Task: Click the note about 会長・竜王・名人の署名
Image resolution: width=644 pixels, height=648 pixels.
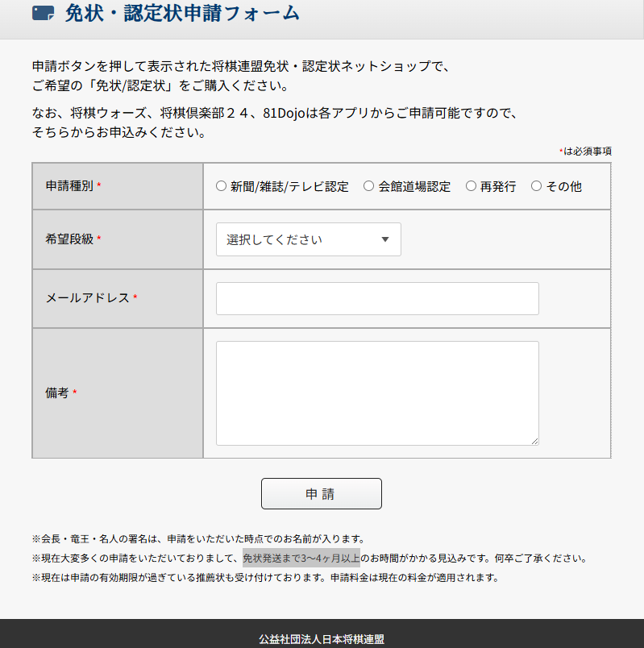Action: pos(198,538)
